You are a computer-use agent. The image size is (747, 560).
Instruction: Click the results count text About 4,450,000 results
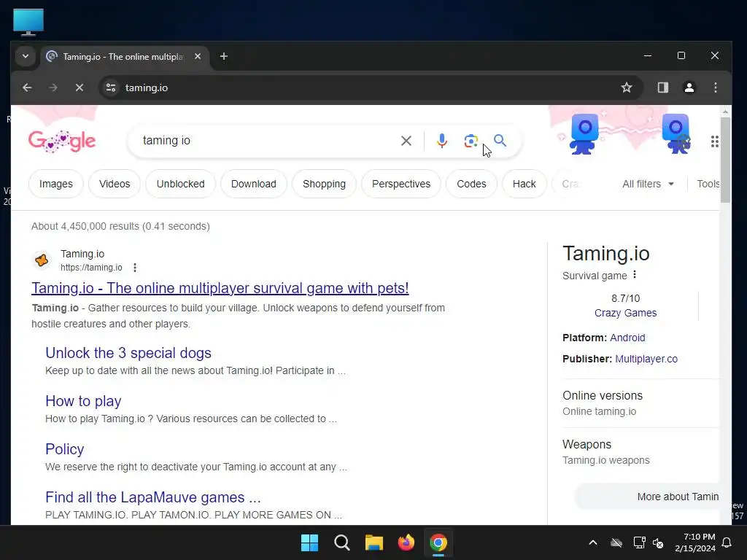point(120,226)
